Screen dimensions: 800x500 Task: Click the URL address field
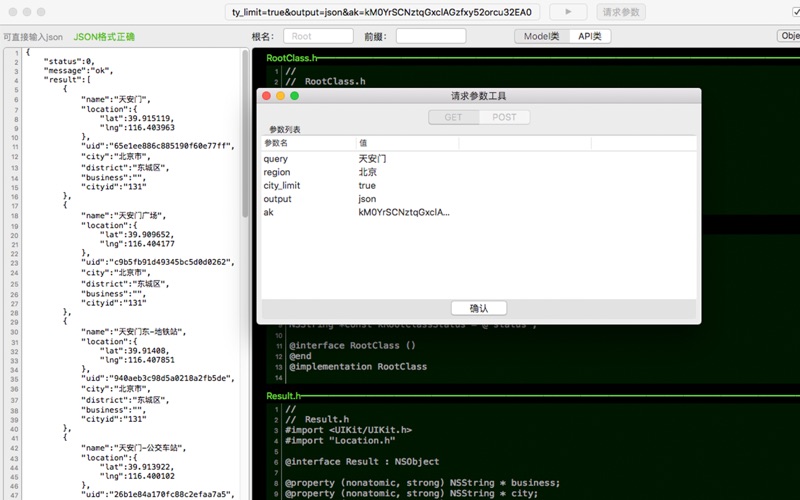(382, 12)
